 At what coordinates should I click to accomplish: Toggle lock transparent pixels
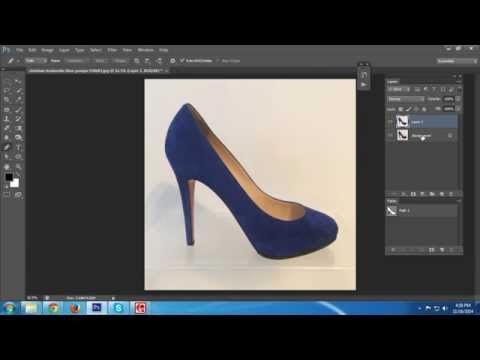pos(401,109)
